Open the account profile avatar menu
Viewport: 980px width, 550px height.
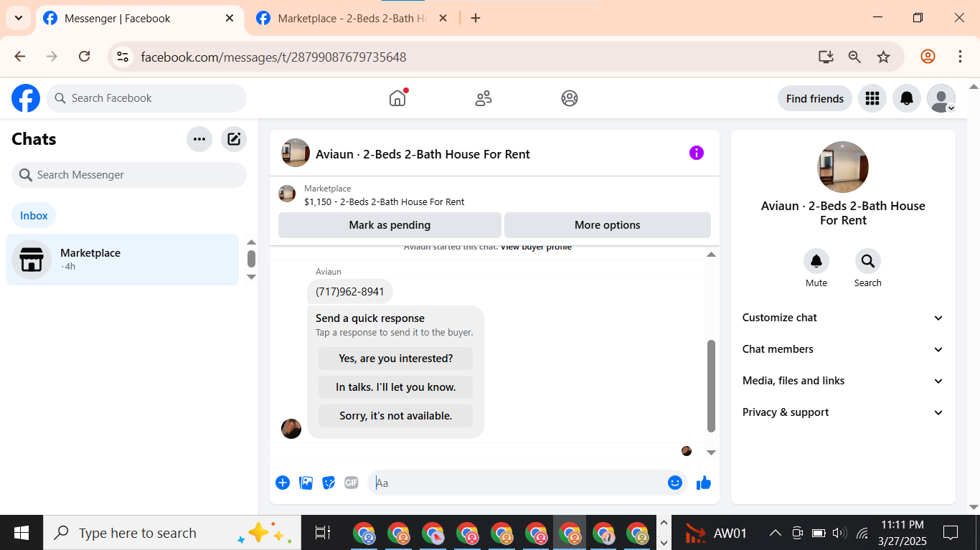point(941,98)
